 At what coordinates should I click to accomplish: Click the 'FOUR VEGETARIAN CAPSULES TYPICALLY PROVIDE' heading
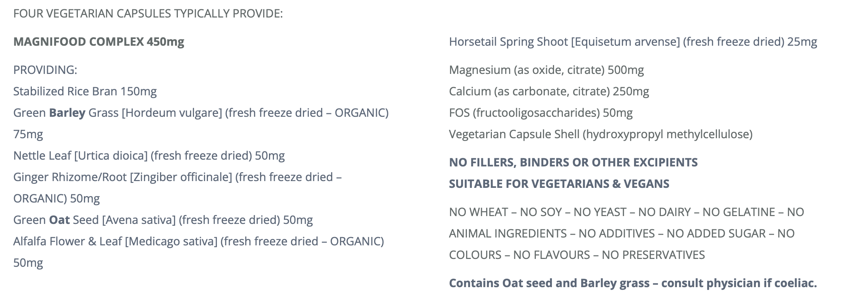(x=148, y=14)
